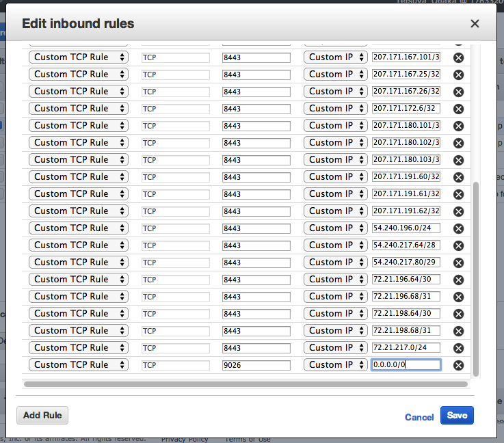The height and width of the screenshot is (443, 504).
Task: Click the 0.0.0.0/0 source IP field
Action: [406, 364]
